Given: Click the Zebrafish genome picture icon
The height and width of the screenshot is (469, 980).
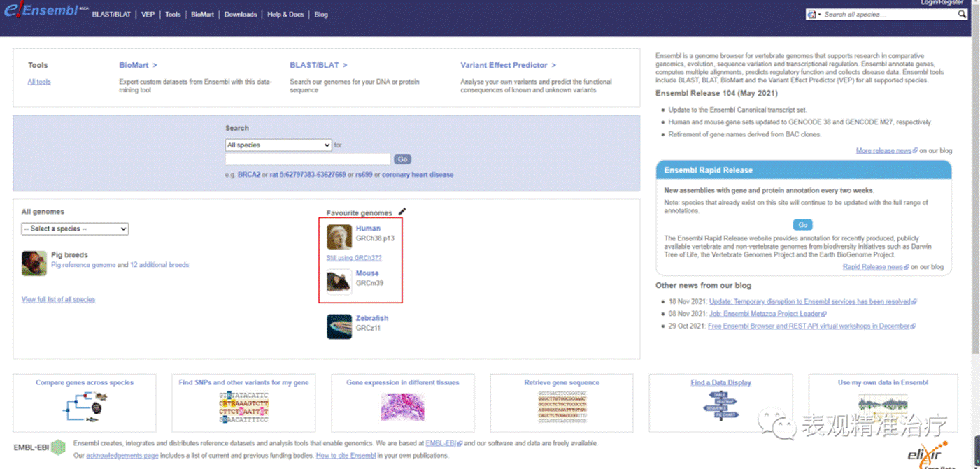Looking at the screenshot, I should pos(339,326).
